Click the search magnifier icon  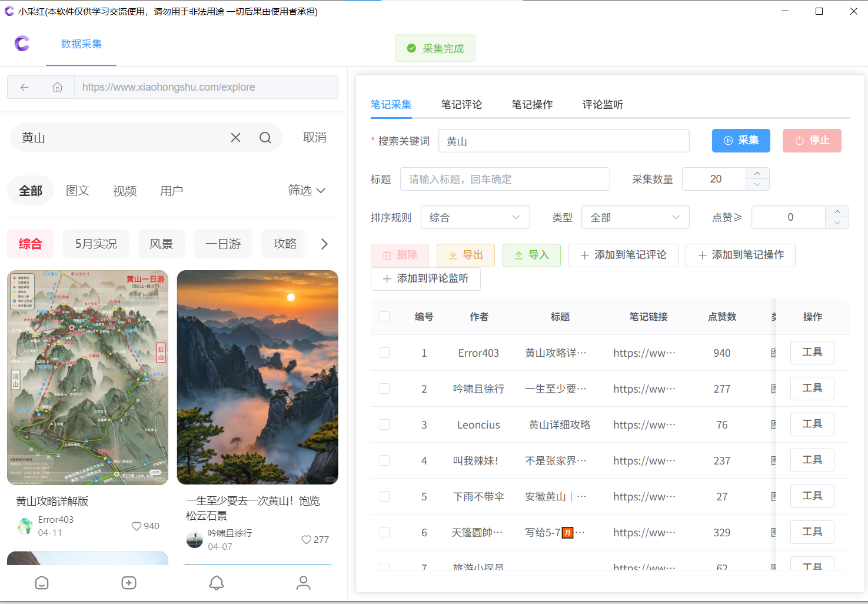coord(265,137)
